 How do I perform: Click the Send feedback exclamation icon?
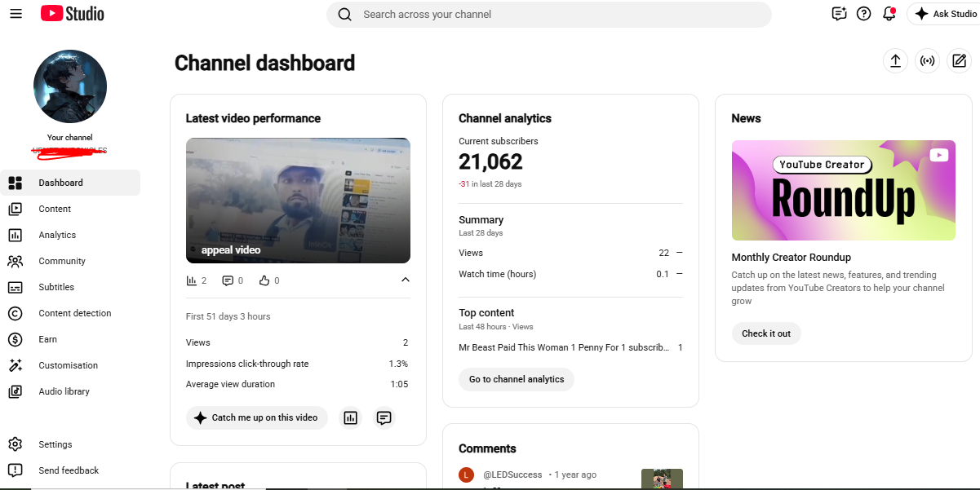pyautogui.click(x=15, y=470)
